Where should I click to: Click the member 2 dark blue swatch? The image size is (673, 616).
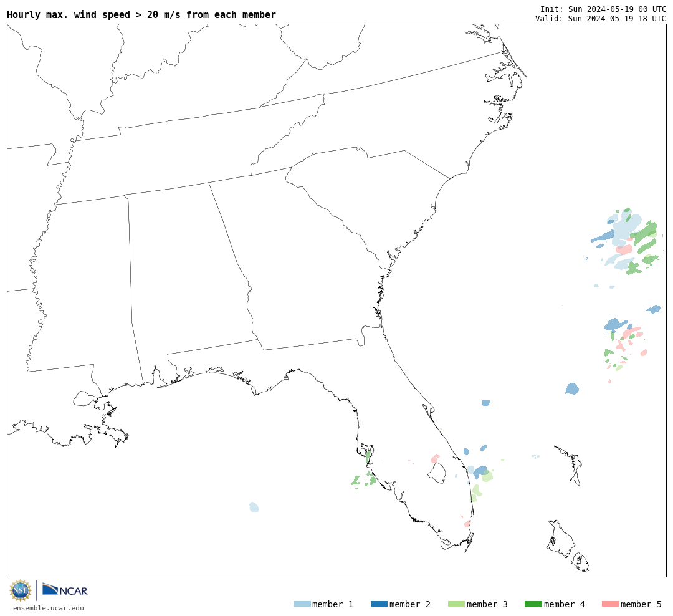coord(379,604)
